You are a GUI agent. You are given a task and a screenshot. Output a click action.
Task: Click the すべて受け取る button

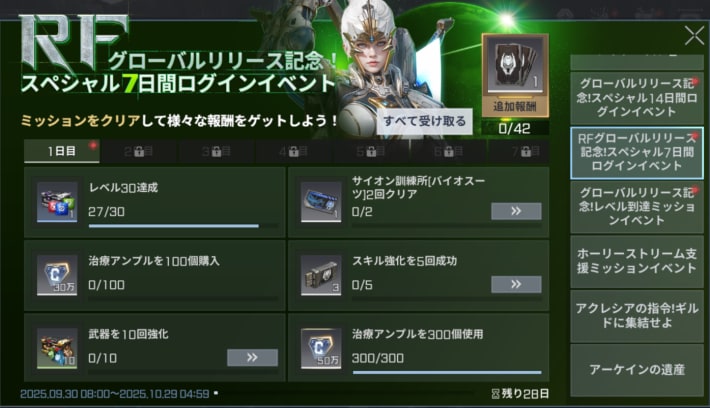pos(425,121)
